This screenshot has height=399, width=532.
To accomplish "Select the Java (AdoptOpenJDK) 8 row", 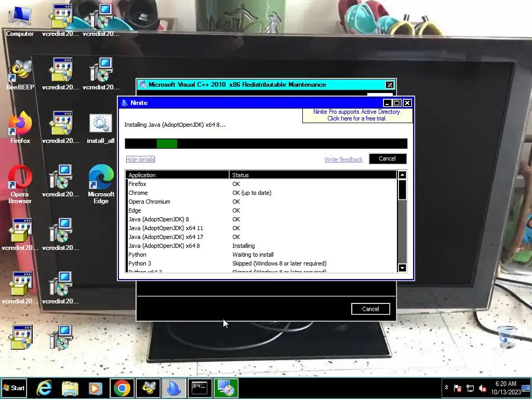I will 261,219.
